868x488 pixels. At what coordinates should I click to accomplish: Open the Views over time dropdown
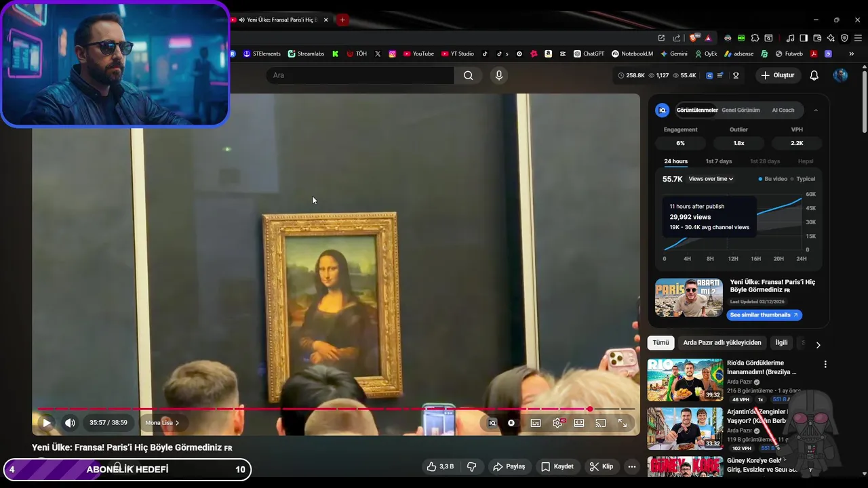[711, 179]
